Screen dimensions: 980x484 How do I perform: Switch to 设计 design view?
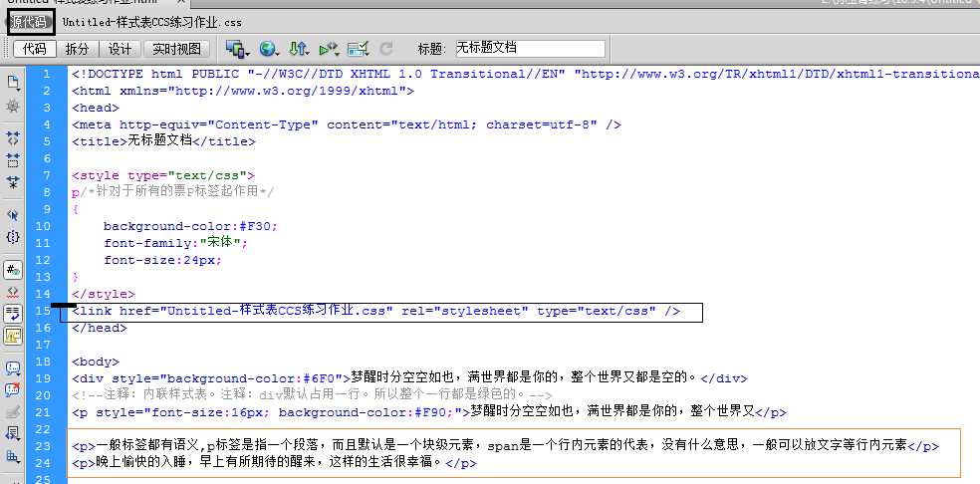120,49
